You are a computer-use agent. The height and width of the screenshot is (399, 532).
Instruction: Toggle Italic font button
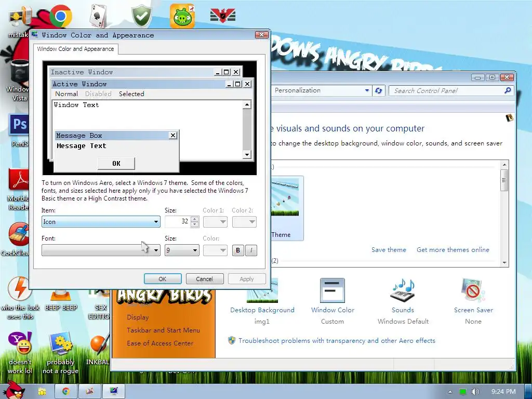pyautogui.click(x=251, y=250)
